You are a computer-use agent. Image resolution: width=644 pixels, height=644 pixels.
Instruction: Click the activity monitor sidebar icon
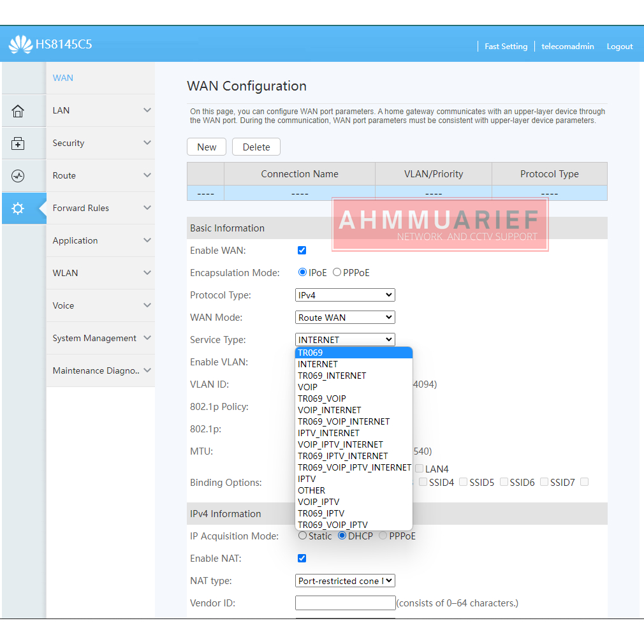click(18, 176)
